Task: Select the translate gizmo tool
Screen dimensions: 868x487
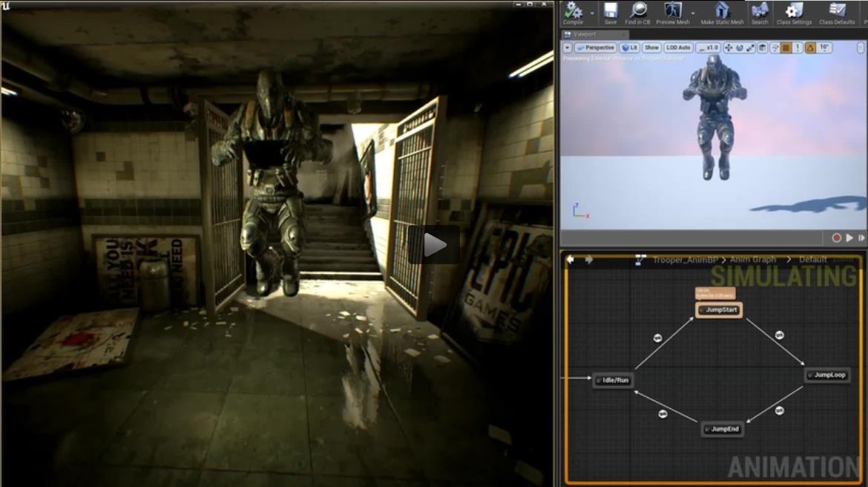Action: [x=729, y=48]
